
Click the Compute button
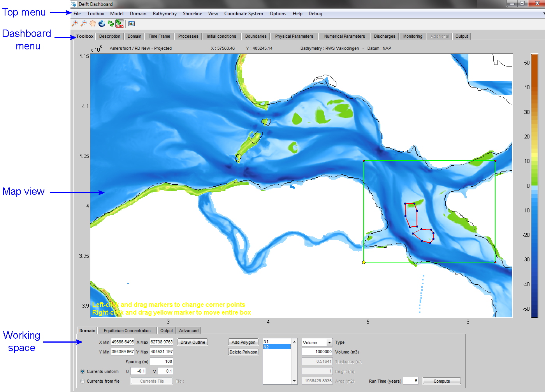point(442,381)
